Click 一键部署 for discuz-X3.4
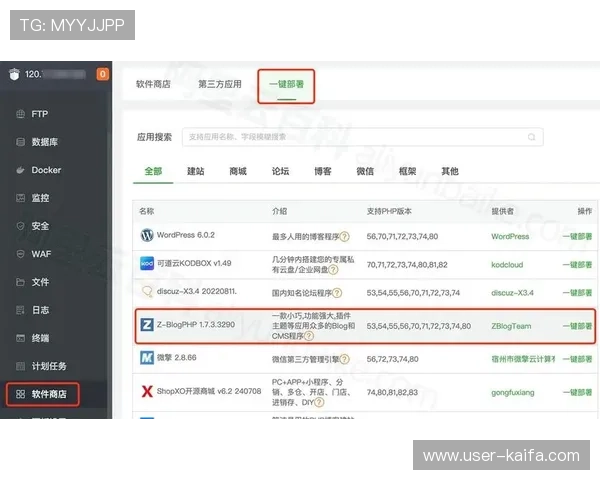 click(577, 293)
